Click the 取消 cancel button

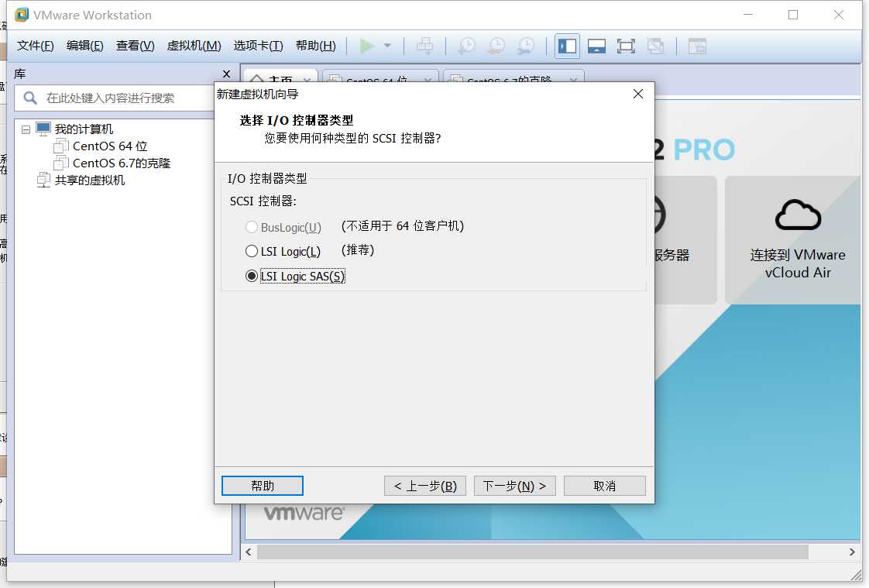click(605, 486)
